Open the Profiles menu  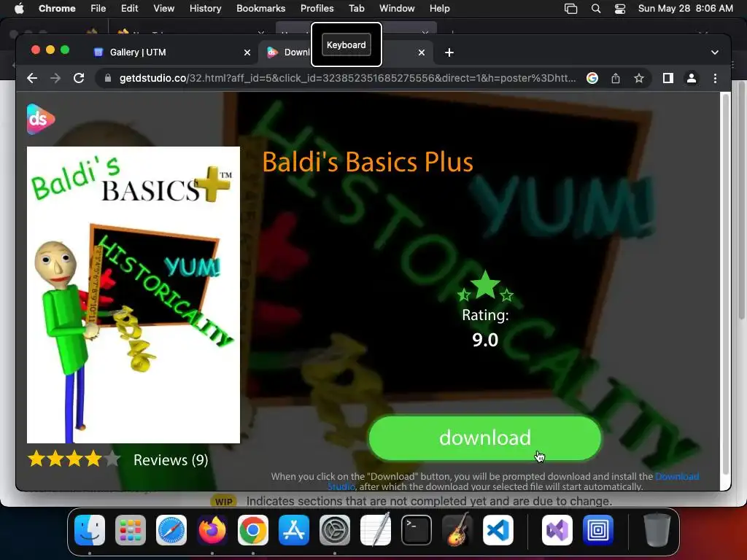click(317, 8)
